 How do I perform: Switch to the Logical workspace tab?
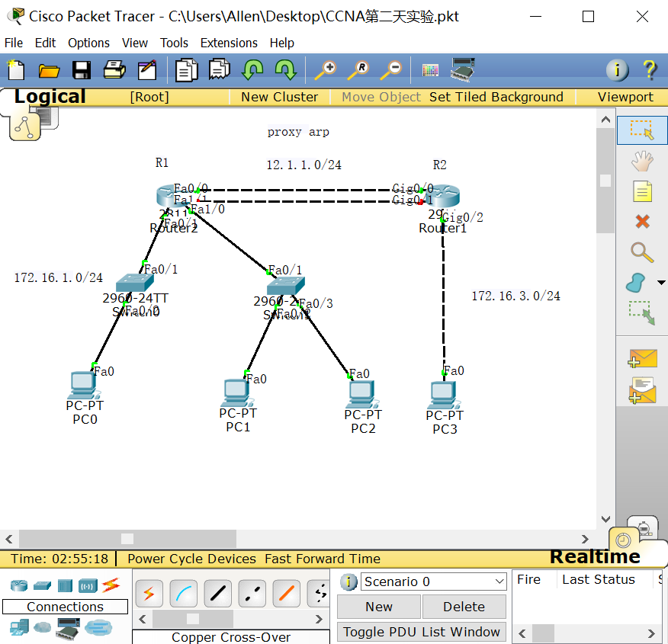click(x=50, y=97)
